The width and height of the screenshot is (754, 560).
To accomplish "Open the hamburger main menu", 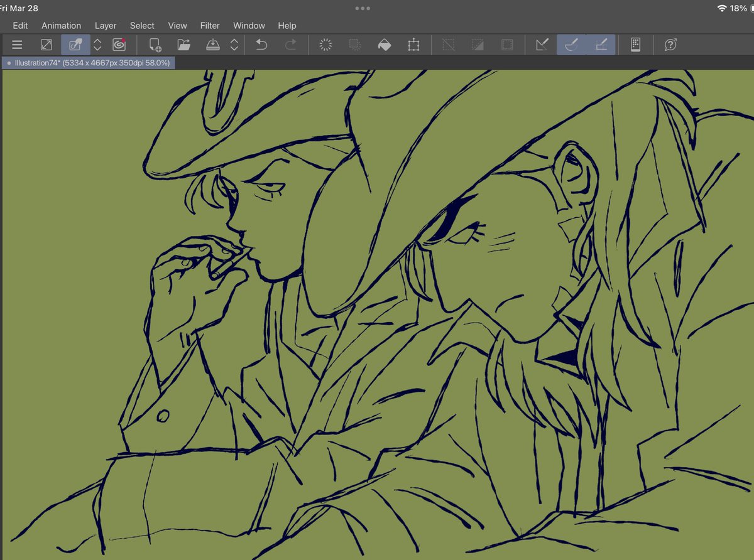I will [x=17, y=45].
